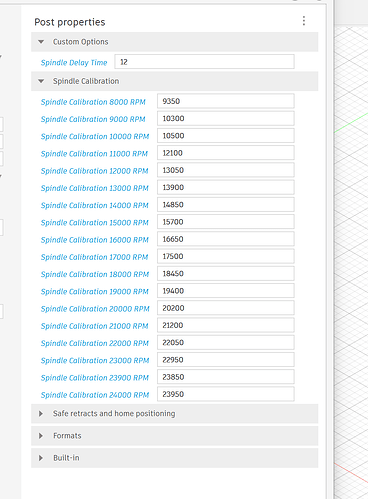Edit the 15000 RPM calibration value
This screenshot has width=368, height=499.
[226, 222]
